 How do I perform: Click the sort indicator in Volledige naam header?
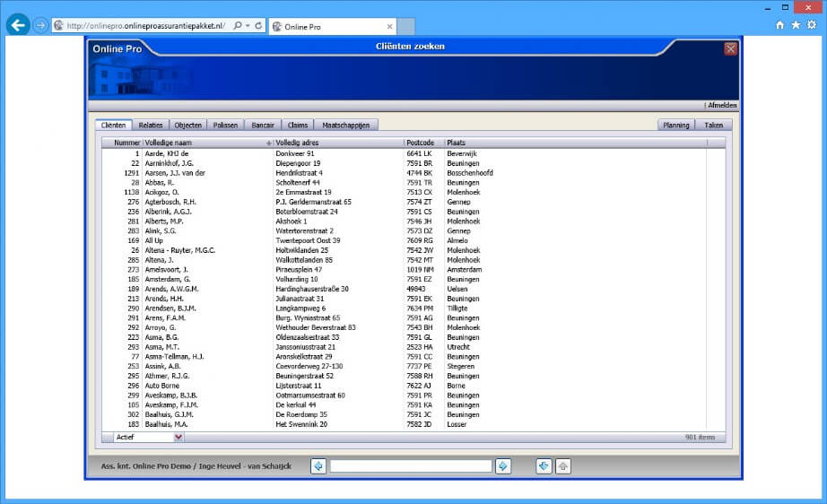[268, 143]
